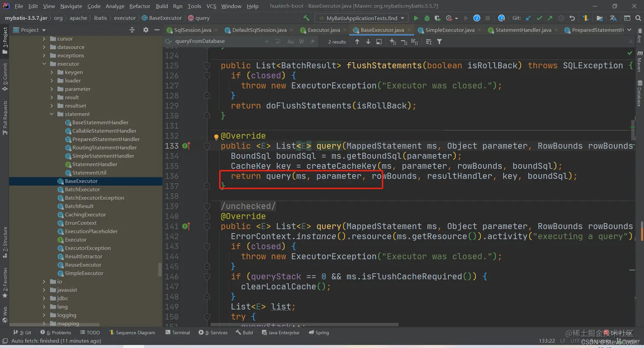Image resolution: width=644 pixels, height=348 pixels.
Task: Start debugging with the bug icon
Action: pos(427,18)
